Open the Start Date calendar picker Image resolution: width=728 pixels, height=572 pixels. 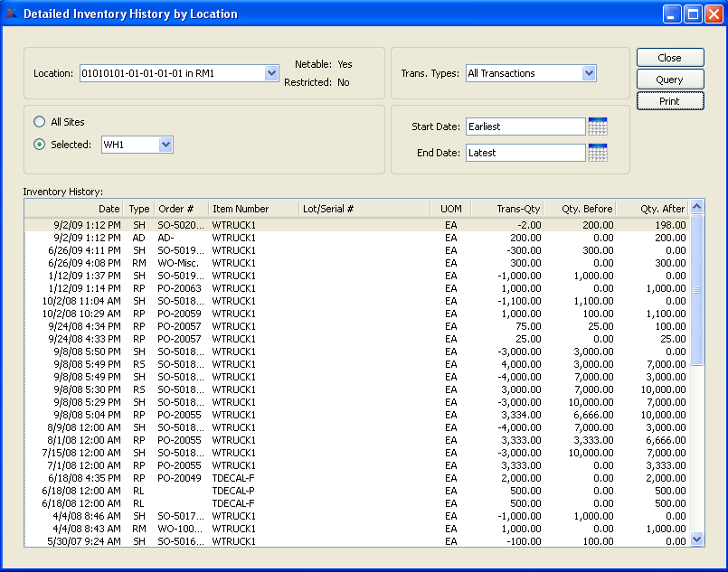[x=597, y=127]
